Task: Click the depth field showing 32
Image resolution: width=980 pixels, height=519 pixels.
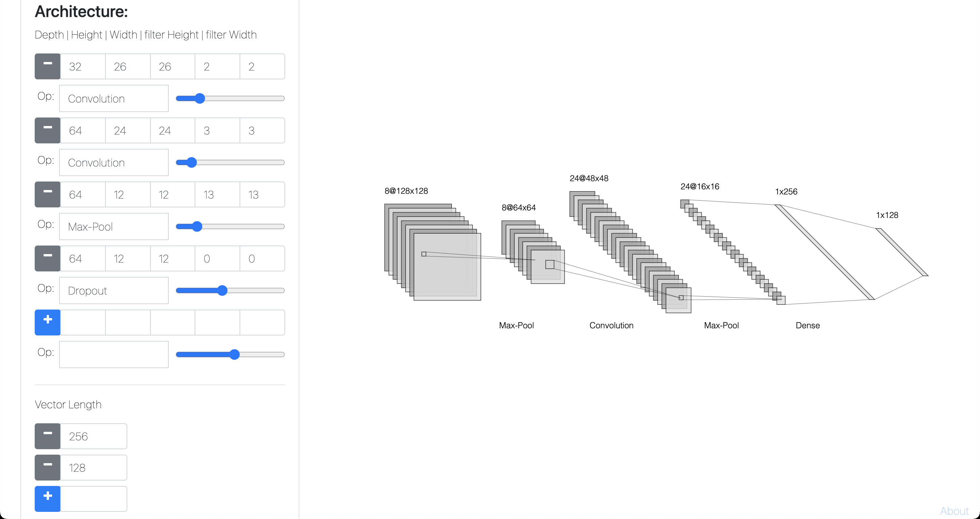Action: click(x=83, y=66)
